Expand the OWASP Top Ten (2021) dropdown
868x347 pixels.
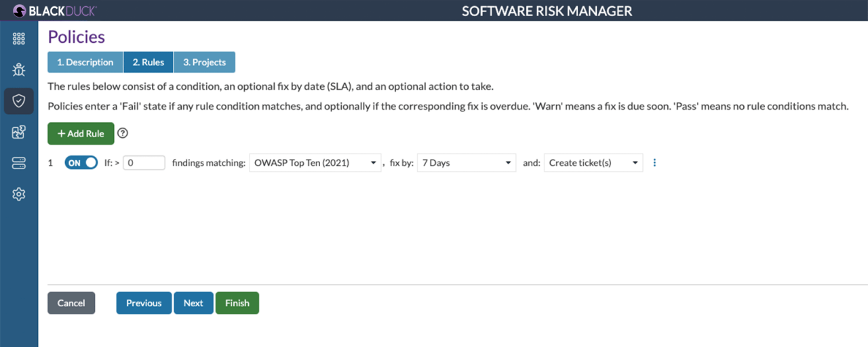point(315,163)
